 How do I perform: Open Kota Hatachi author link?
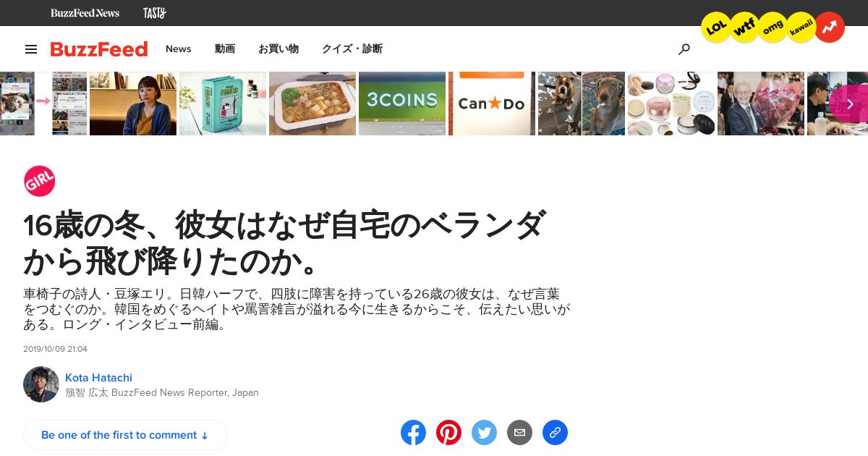click(x=98, y=378)
